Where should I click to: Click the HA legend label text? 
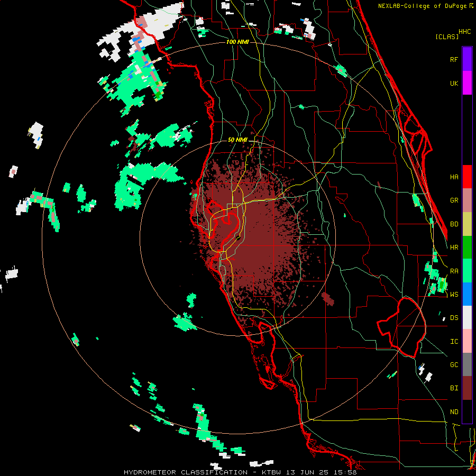454,177
